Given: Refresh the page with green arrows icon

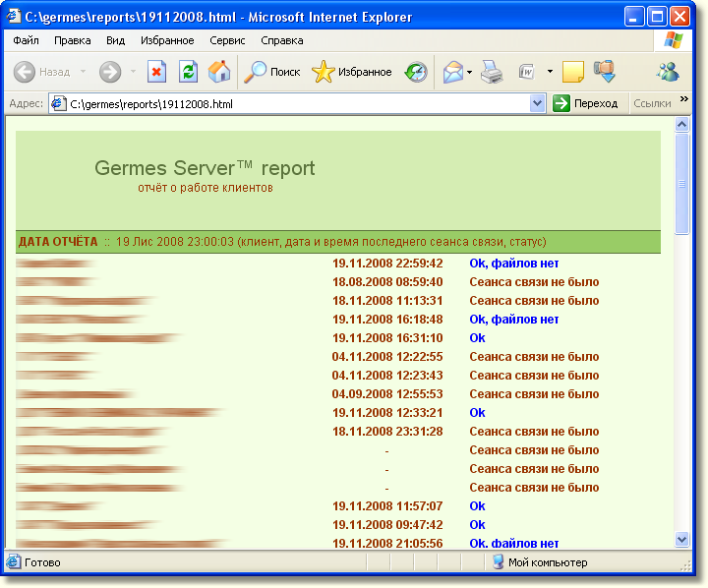Looking at the screenshot, I should pos(188,72).
